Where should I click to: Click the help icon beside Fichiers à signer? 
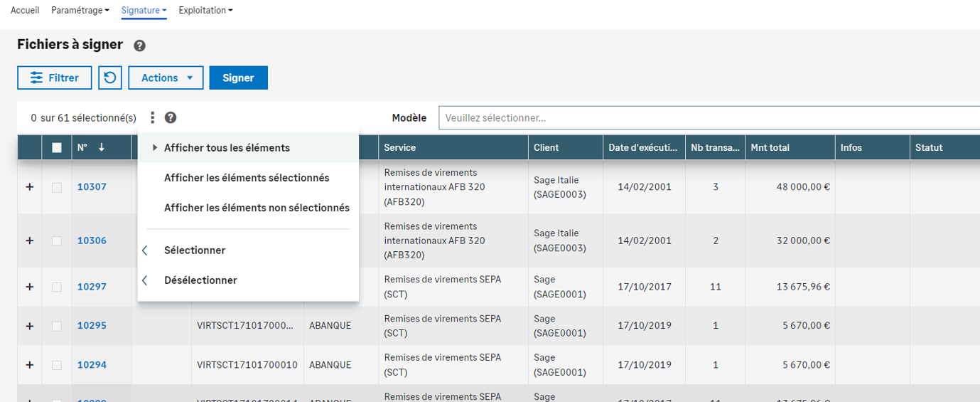coord(140,46)
